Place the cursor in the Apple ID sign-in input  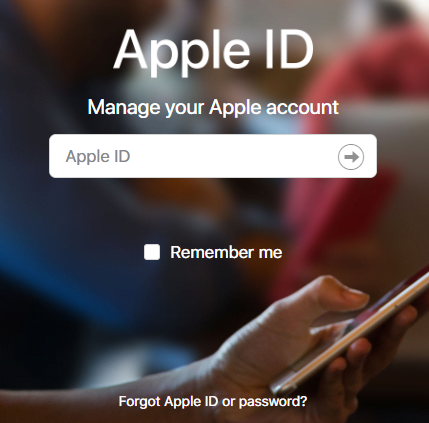coord(213,156)
